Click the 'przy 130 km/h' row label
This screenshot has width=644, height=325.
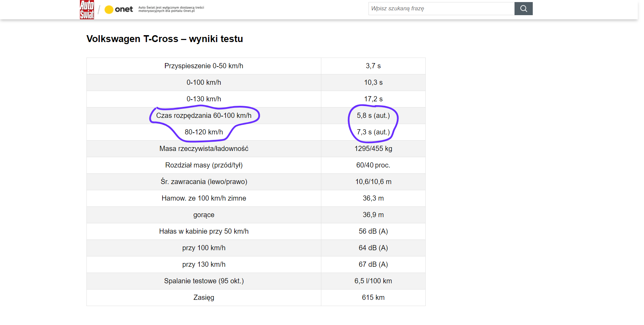click(x=204, y=264)
